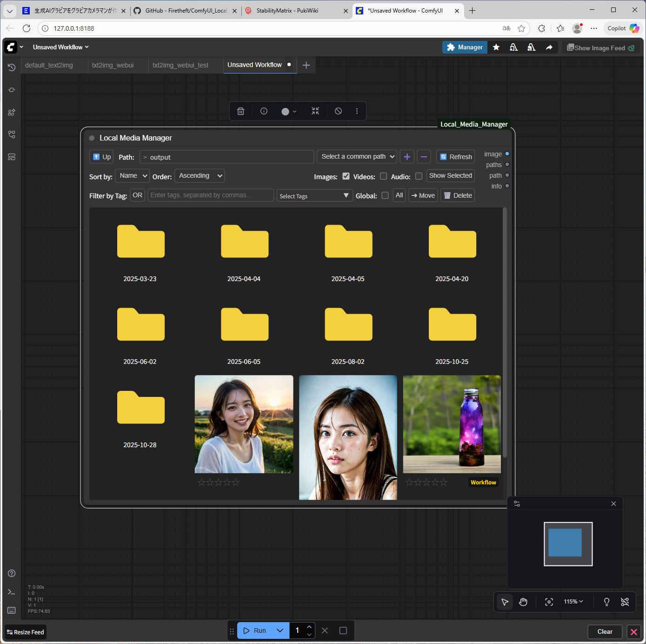Click the node color swatch circle
Image resolution: width=646 pixels, height=644 pixels.
285,112
